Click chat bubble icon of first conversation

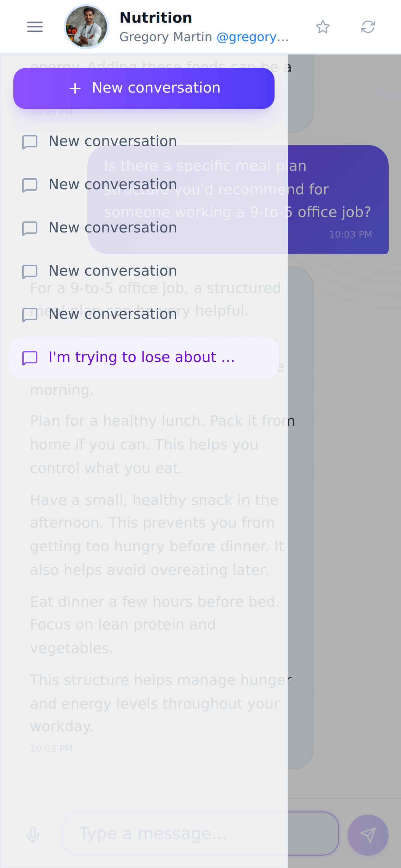pos(30,142)
